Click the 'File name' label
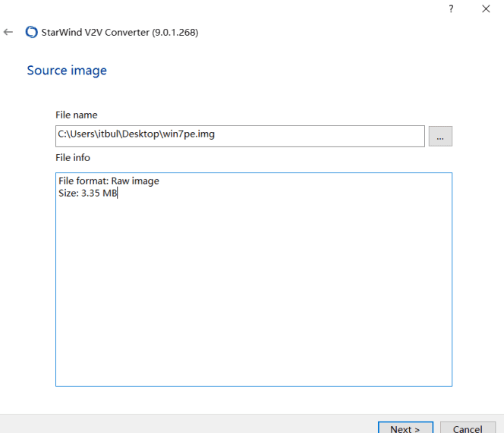 (77, 115)
